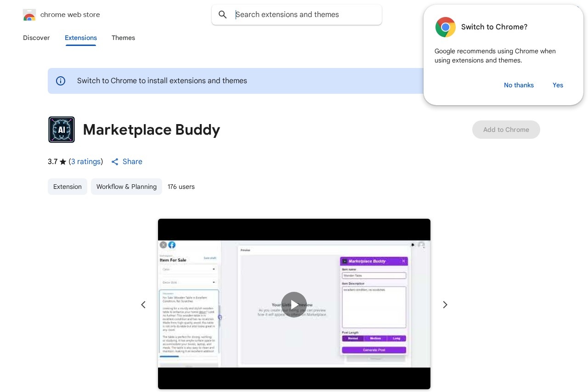The height and width of the screenshot is (392, 588).
Task: Click the Chrome logo in the popup
Action: (445, 27)
